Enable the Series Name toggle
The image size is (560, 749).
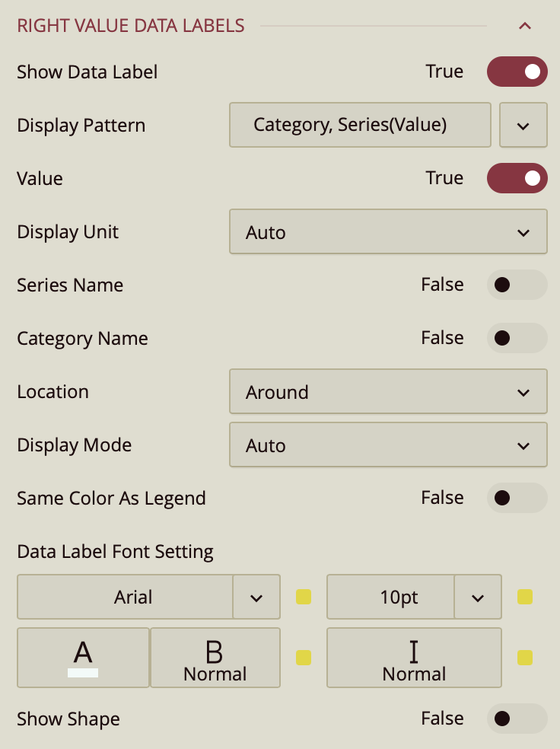pyautogui.click(x=517, y=285)
